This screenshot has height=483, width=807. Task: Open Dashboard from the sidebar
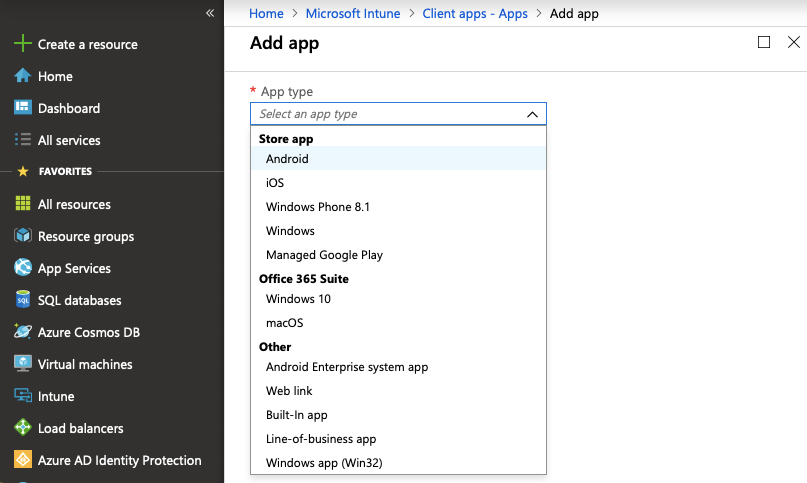[69, 108]
